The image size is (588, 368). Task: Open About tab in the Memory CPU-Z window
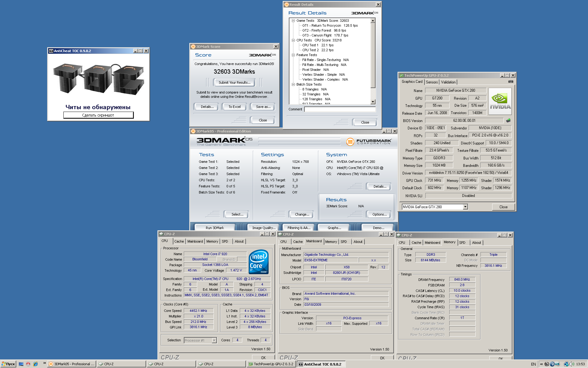click(x=477, y=243)
